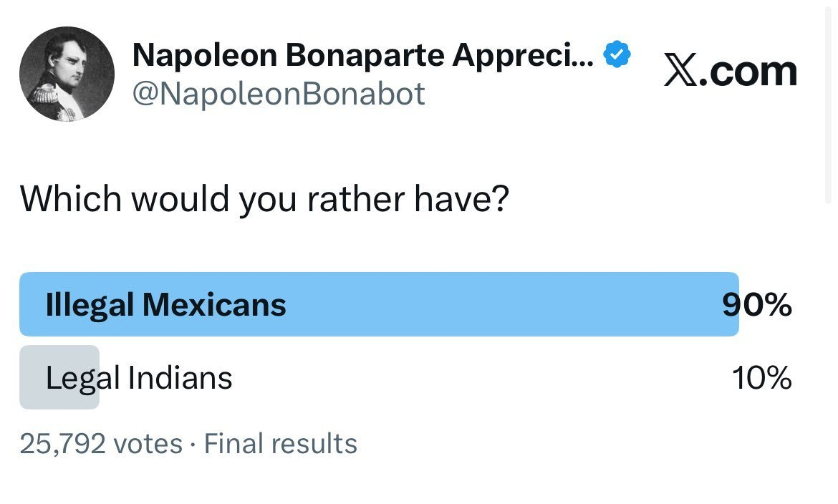Image resolution: width=838 pixels, height=504 pixels.
Task: Click the X logo glyph in X.com
Action: tap(680, 70)
